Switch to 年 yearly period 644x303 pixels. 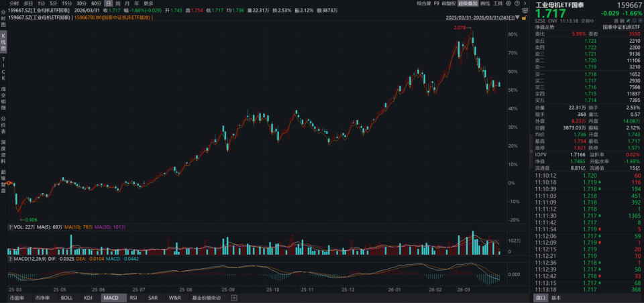[136, 3]
